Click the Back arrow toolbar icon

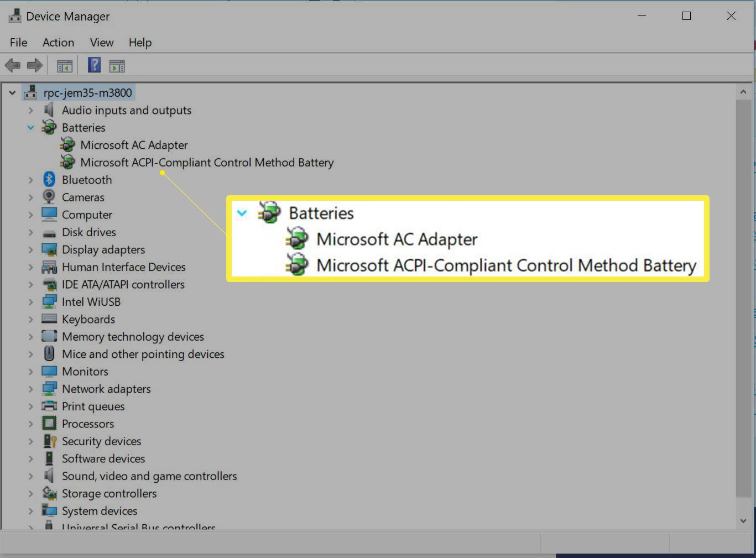(x=12, y=66)
